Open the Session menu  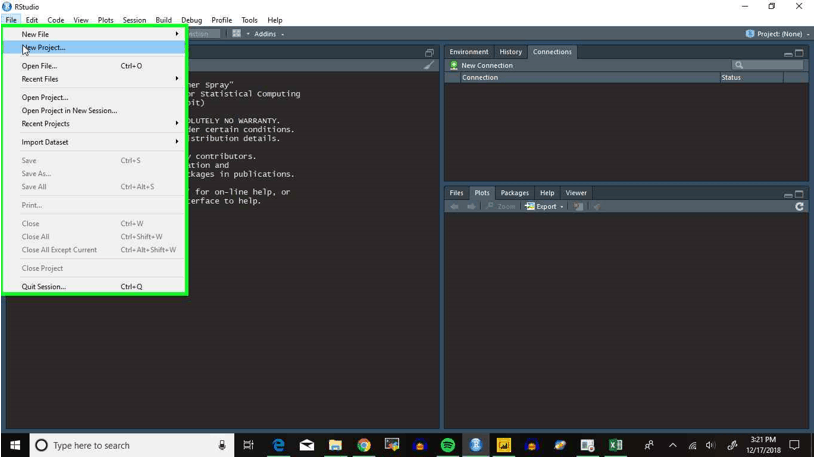pos(134,20)
